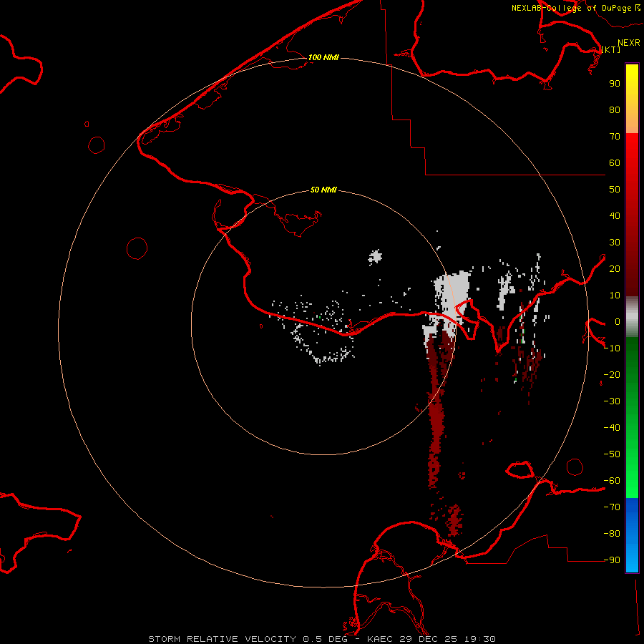Viewport: 644px width, 644px height.
Task: Click the -50 scale value
Action: (x=612, y=454)
